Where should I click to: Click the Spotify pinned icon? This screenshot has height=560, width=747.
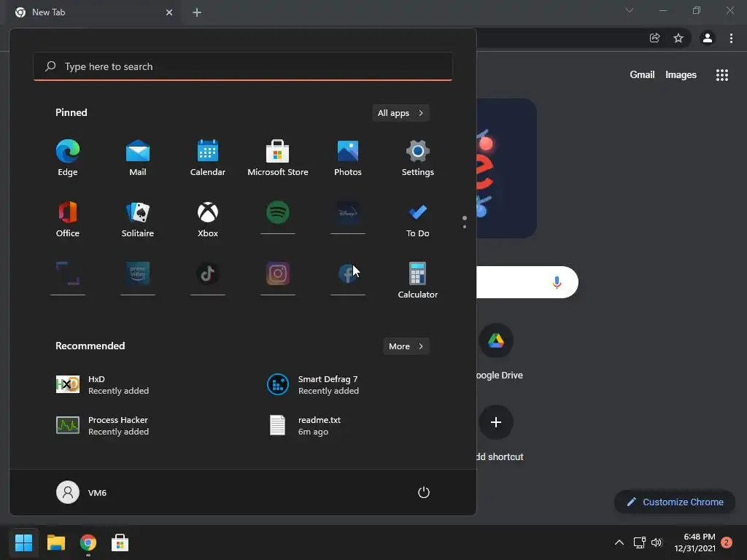pyautogui.click(x=278, y=213)
